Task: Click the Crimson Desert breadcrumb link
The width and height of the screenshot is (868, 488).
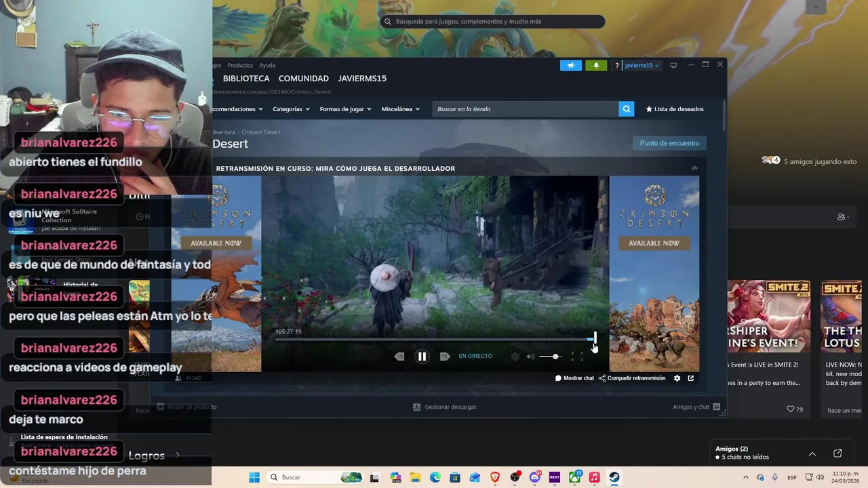Action: coord(260,132)
